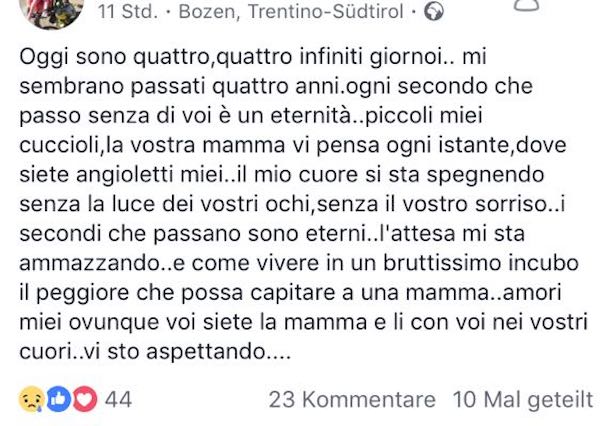
Task: Open the poster's profile picture
Action: [x=51, y=12]
